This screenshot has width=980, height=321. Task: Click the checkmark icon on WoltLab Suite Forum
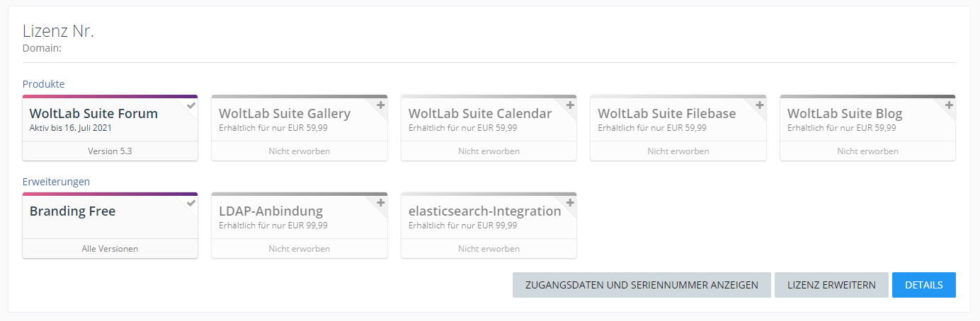pos(191,105)
